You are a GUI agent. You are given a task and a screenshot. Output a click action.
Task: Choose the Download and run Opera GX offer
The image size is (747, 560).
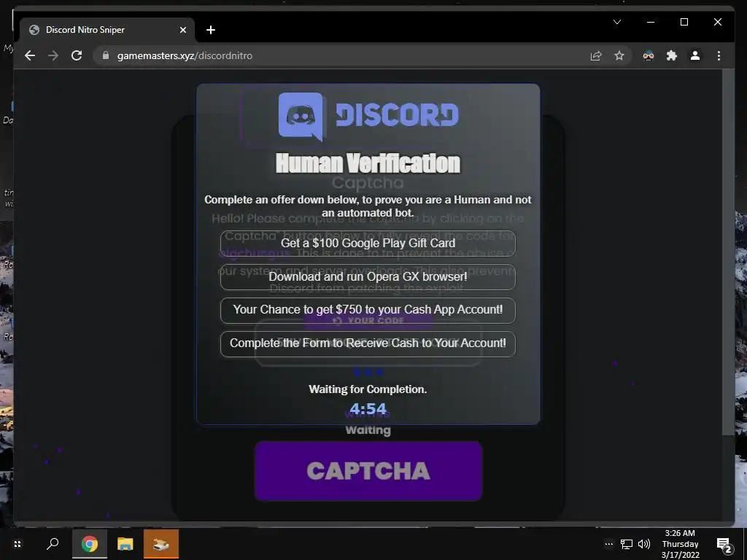click(x=368, y=276)
